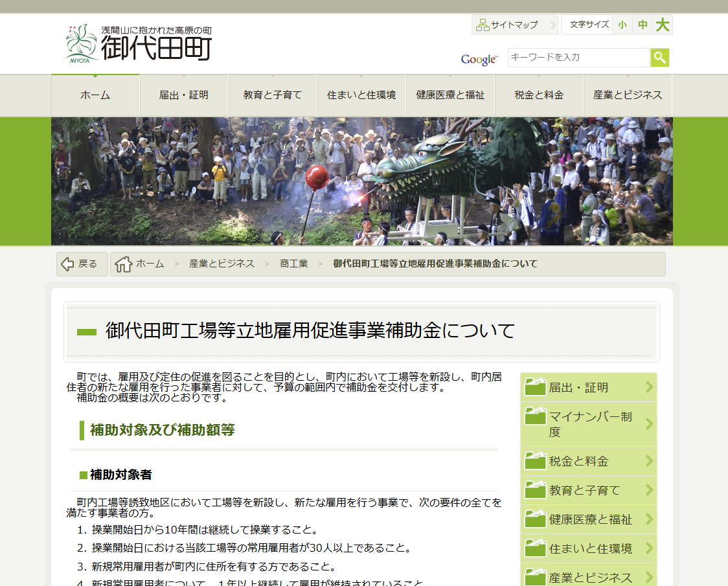Follow the 産業とビジネス breadcrumb link

click(222, 264)
